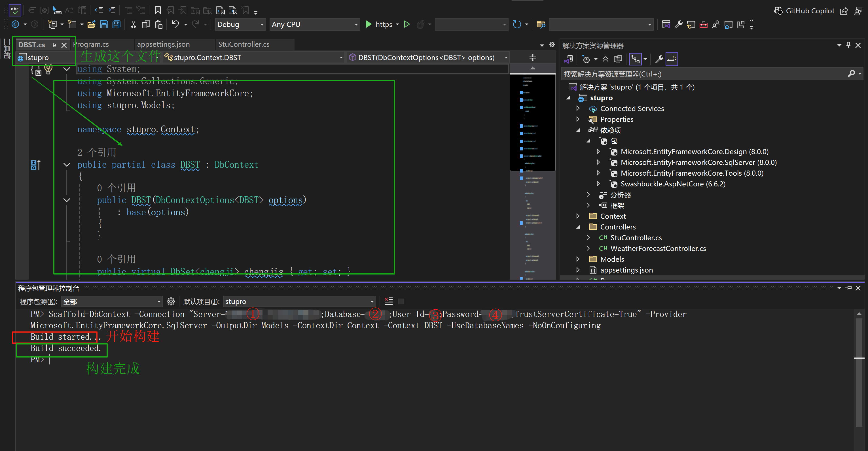Click the Cut scissors icon

[133, 24]
